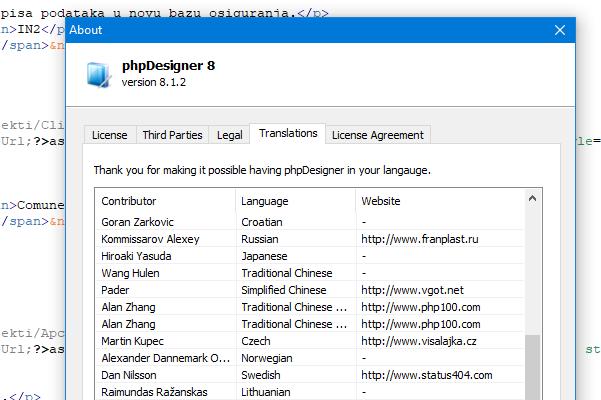This screenshot has width=601, height=400.
Task: Click the About title bar
Action: (x=320, y=30)
